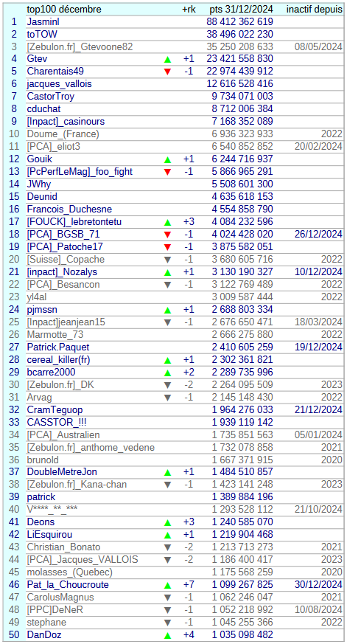347x644 pixels.
Task: Click the green up arrow beside pjmssn
Action: [x=167, y=310]
